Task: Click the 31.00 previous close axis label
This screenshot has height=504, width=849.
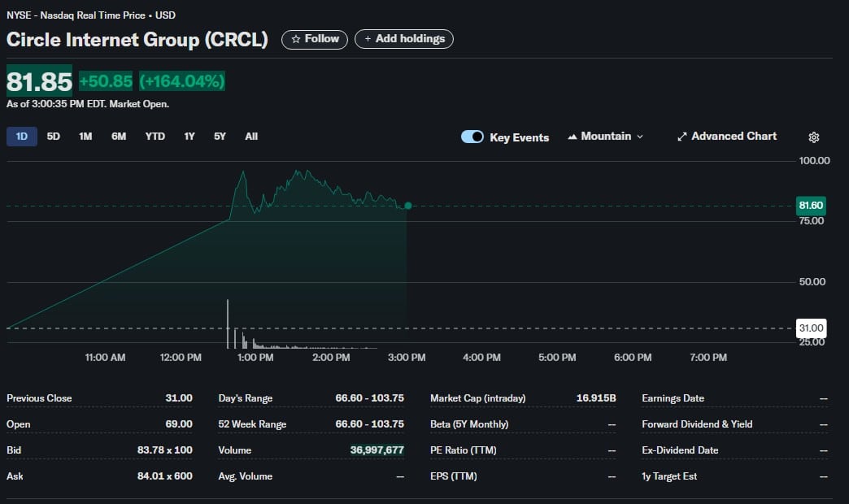Action: click(x=811, y=328)
